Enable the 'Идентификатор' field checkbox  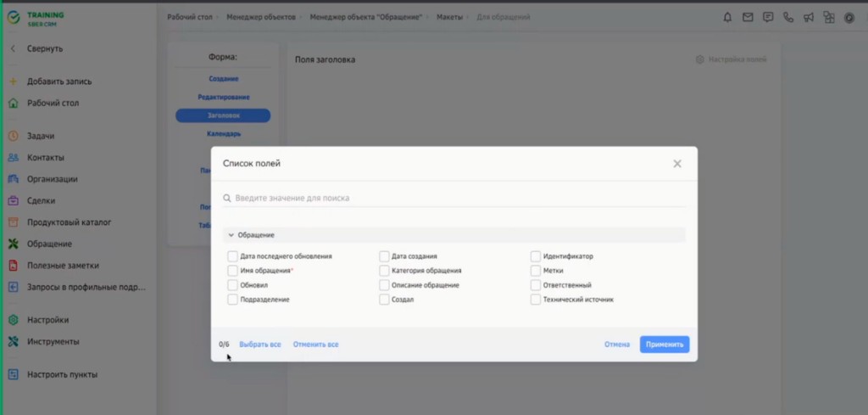coord(536,256)
